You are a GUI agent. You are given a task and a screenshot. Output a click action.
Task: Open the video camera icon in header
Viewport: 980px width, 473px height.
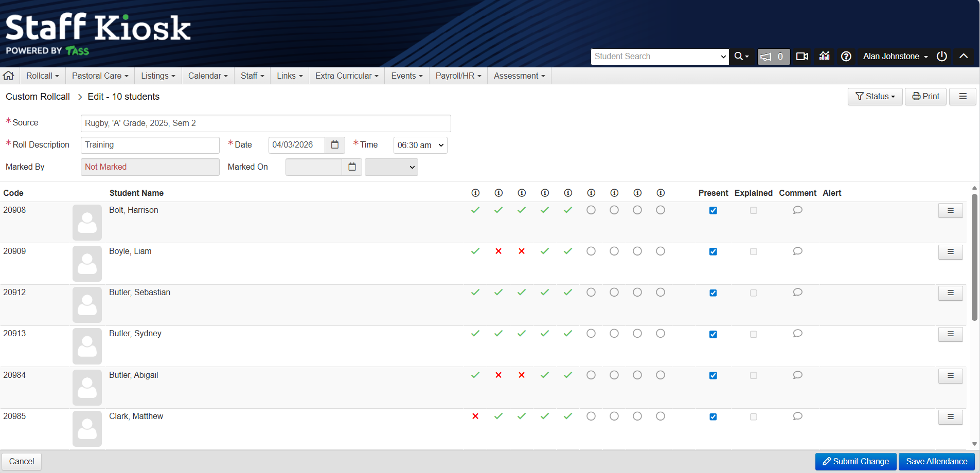click(x=802, y=56)
